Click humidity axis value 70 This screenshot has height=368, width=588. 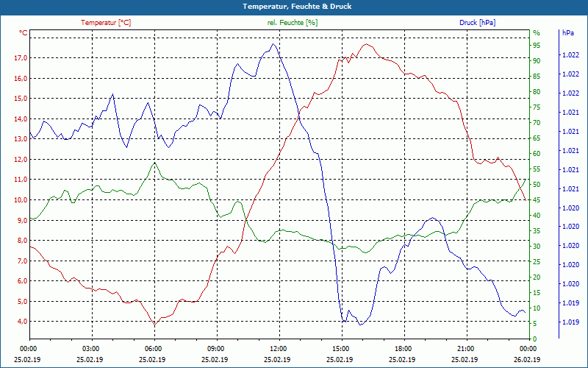point(537,123)
